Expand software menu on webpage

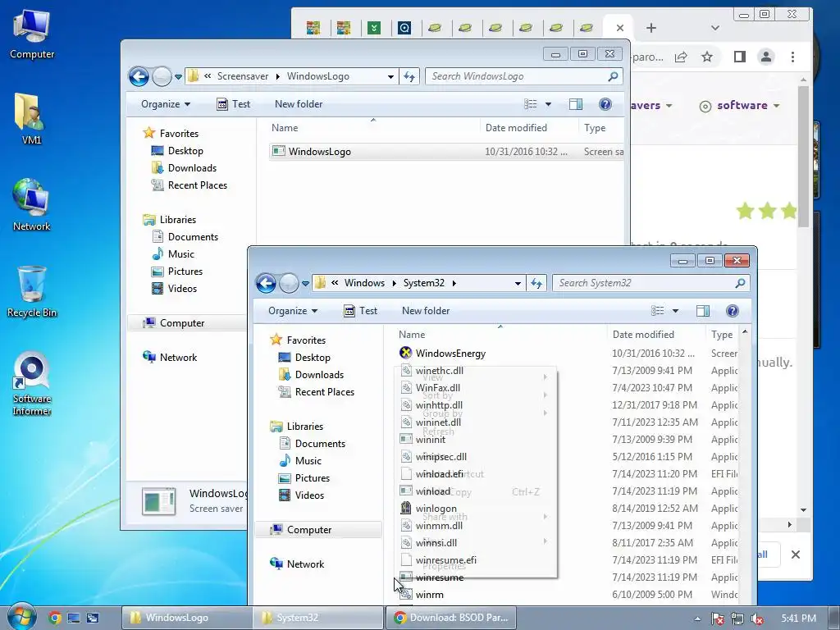point(739,106)
